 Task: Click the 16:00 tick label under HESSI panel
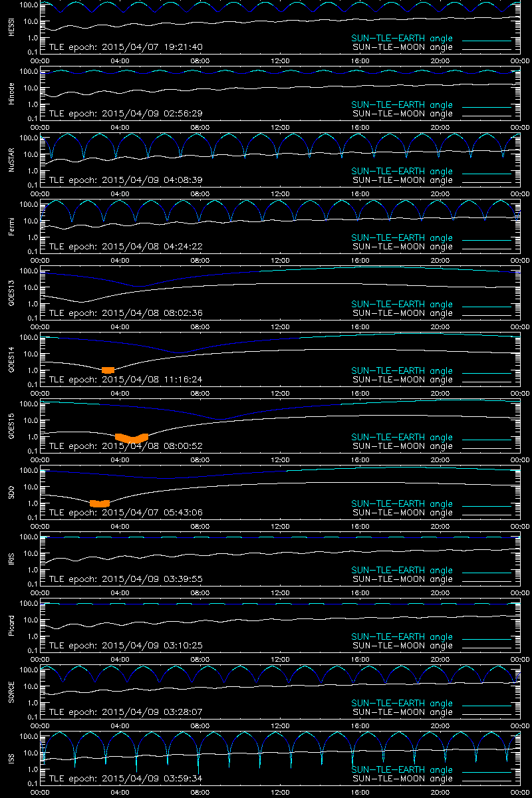click(x=360, y=61)
